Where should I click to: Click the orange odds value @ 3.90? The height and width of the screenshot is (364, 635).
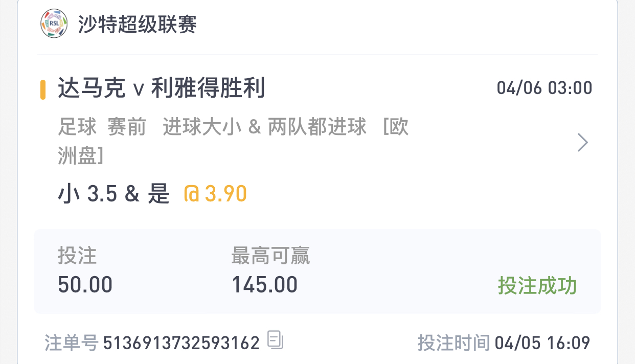[x=215, y=194]
